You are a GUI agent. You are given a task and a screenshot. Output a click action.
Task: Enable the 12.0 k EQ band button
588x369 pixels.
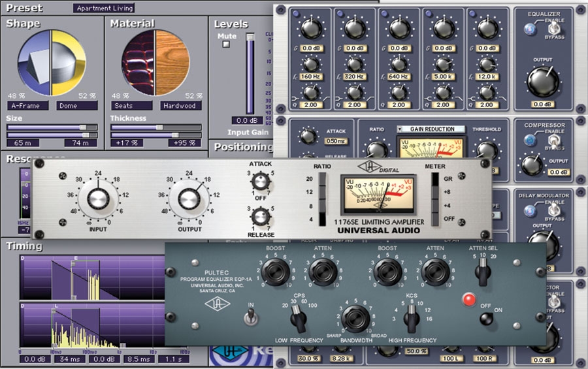(472, 14)
